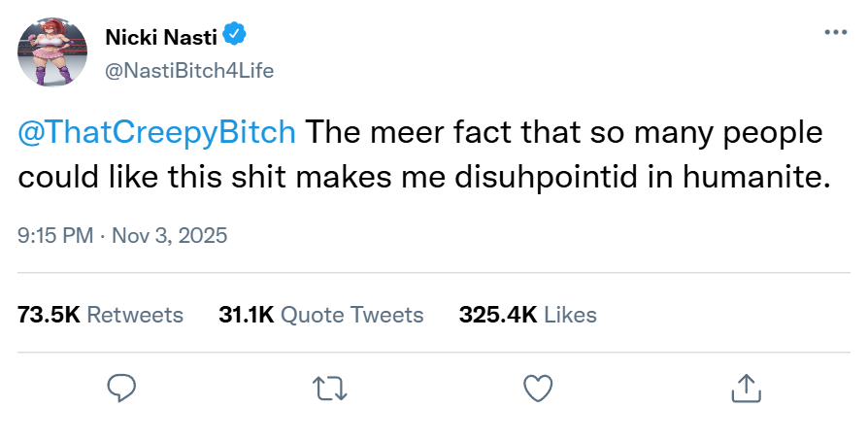
Task: Retweet using the retweet arrows icon
Action: pos(331,389)
